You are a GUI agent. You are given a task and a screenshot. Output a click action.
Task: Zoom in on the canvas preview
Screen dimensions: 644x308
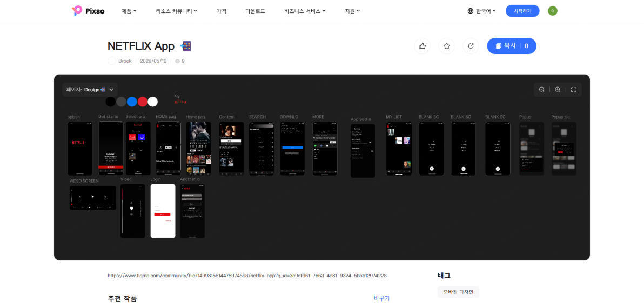coord(558,90)
